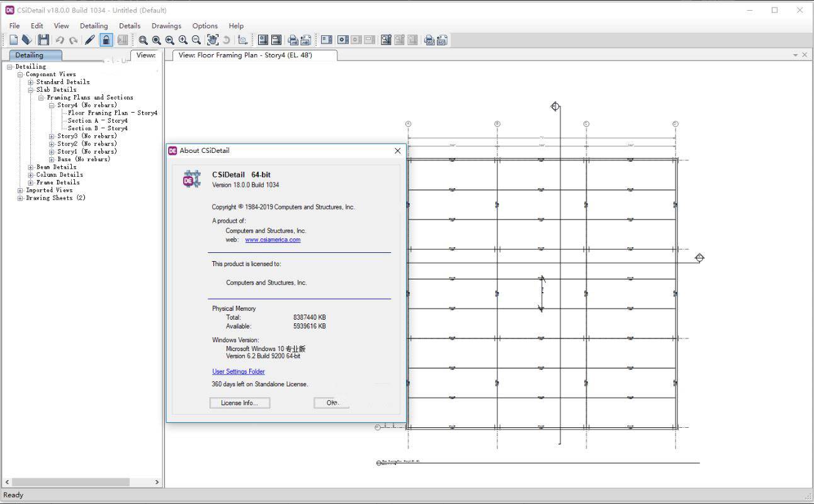Open the www.csiamerica.com link
814x504 pixels.
click(x=273, y=240)
